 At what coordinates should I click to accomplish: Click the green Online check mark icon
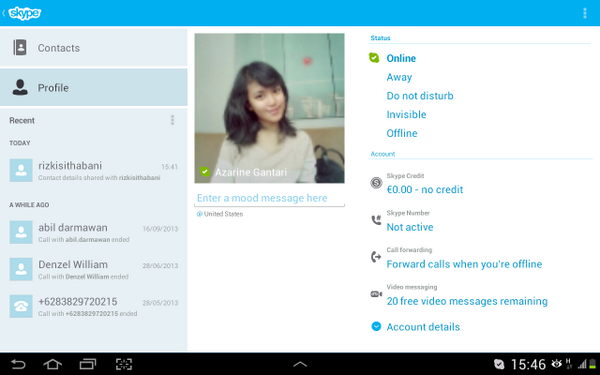(374, 58)
